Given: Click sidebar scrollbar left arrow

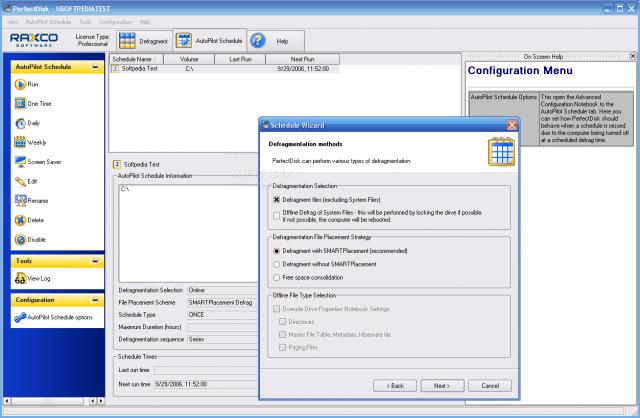Looking at the screenshot, I should 7,401.
